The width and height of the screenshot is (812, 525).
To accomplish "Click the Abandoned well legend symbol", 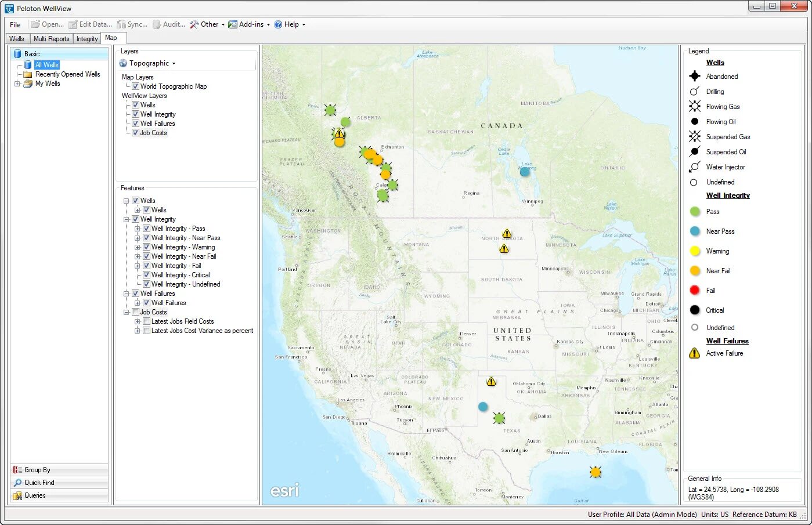I will pos(694,76).
